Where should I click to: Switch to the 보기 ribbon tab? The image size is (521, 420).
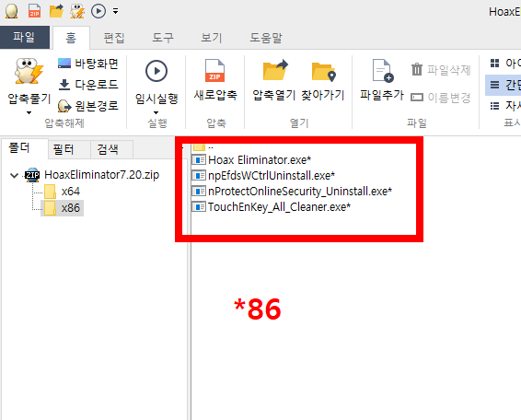[212, 38]
